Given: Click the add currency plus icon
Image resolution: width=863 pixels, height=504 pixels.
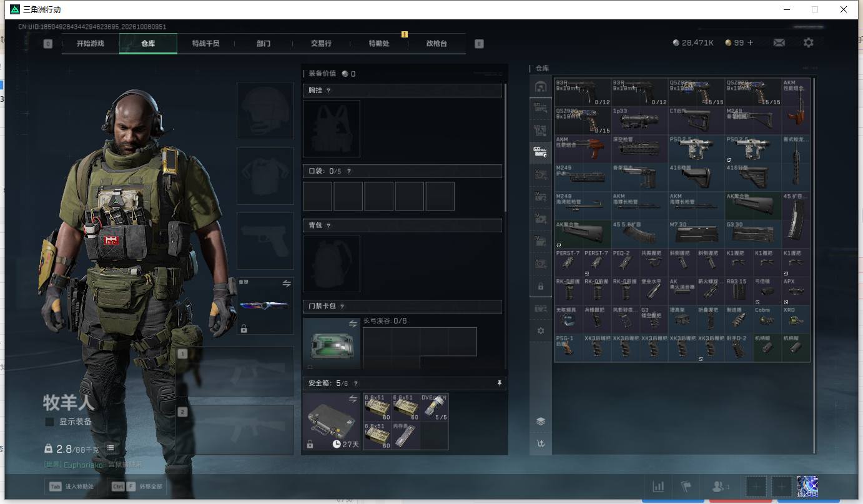Looking at the screenshot, I should [750, 42].
